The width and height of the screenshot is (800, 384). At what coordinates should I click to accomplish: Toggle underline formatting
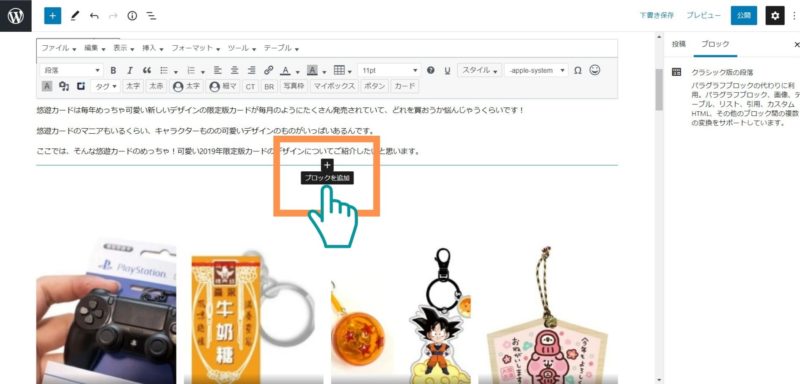point(447,70)
